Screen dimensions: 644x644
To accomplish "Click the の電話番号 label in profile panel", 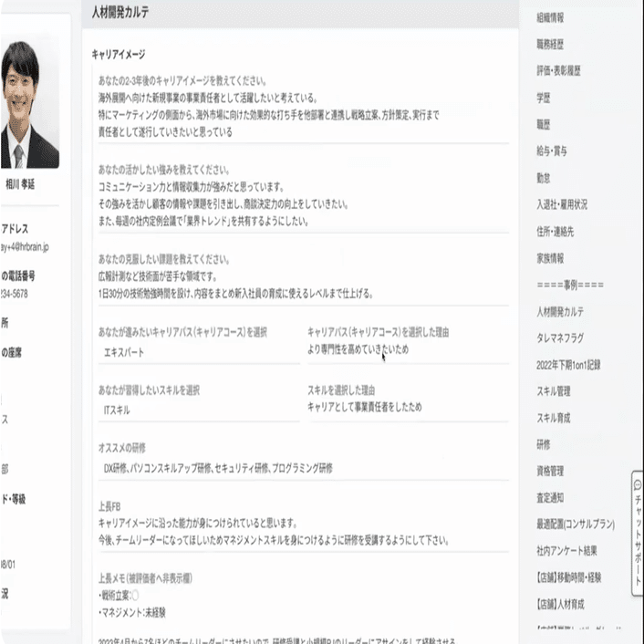I will [18, 275].
